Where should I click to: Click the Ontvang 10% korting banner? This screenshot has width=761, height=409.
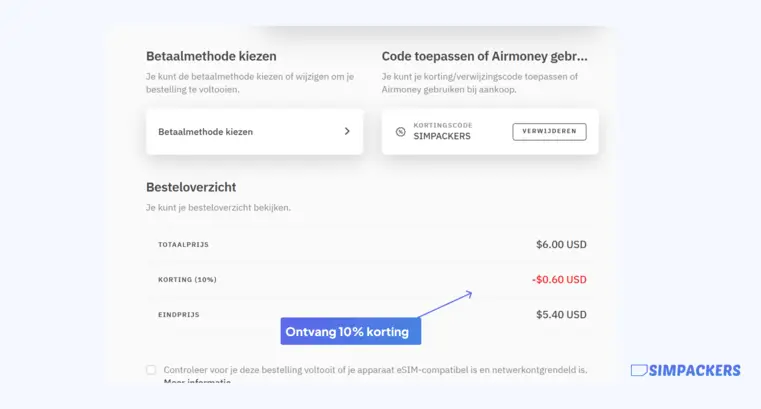pos(350,331)
